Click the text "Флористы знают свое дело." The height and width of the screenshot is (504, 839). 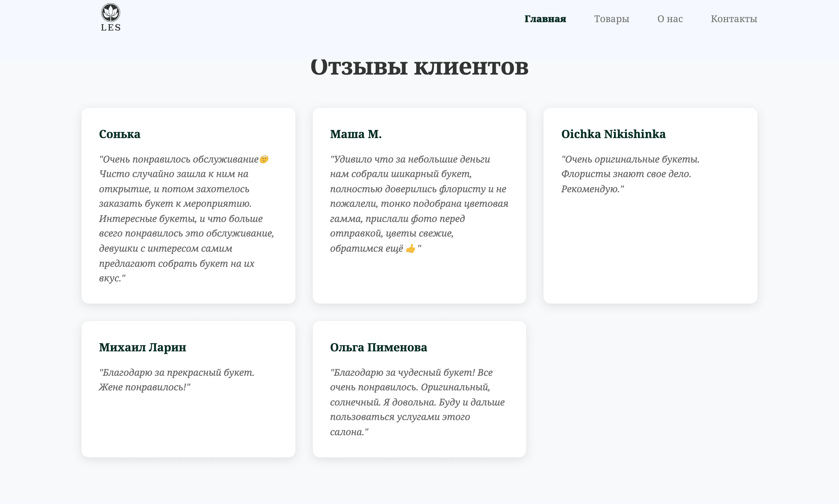pos(626,174)
